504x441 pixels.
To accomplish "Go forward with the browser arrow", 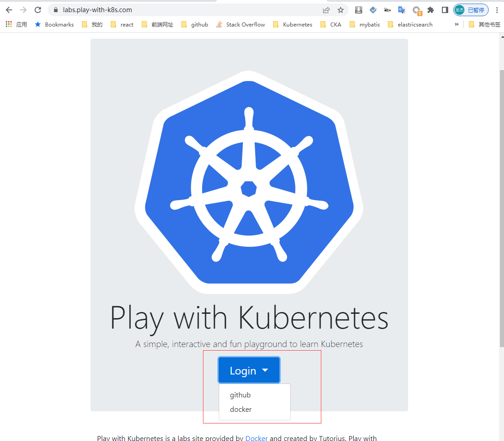I will (23, 10).
